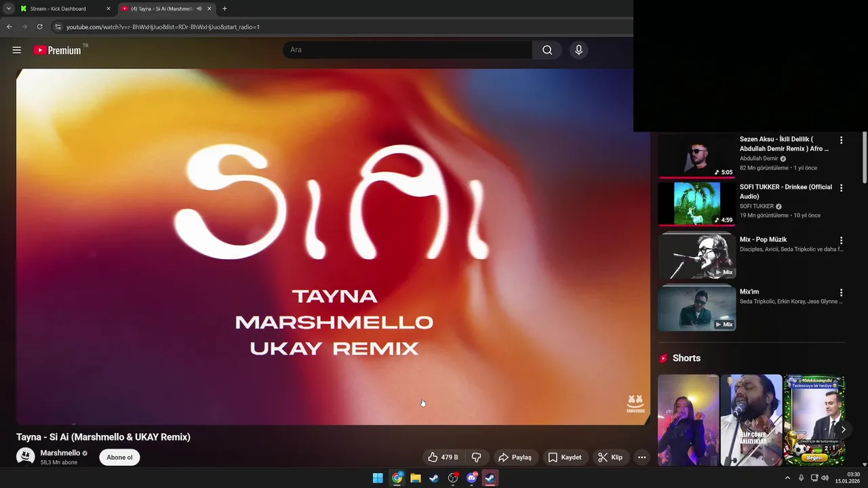The image size is (868, 488).
Task: Like the video with the thumbs-up button
Action: point(442,457)
